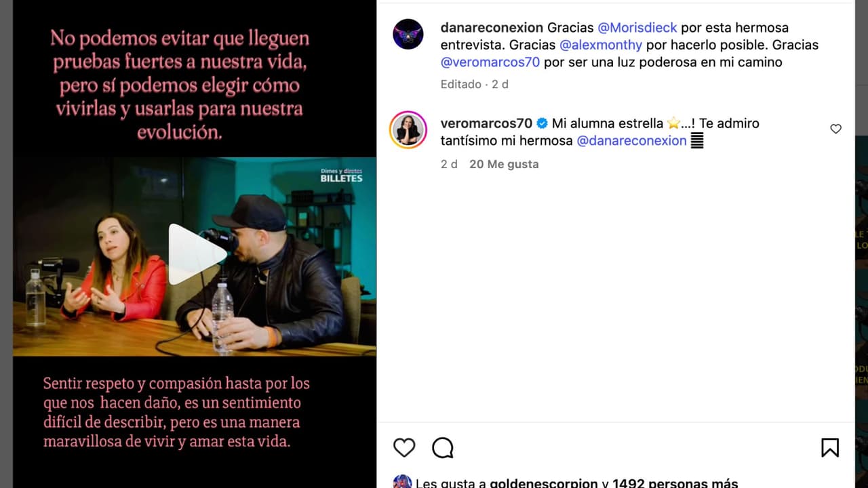Screen dimensions: 868x488
Task: Open veromarcos70's profile picture
Action: pyautogui.click(x=408, y=129)
